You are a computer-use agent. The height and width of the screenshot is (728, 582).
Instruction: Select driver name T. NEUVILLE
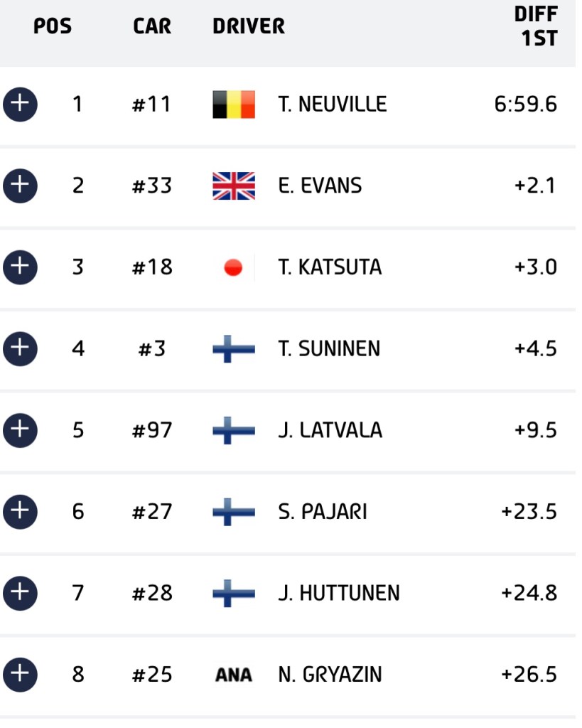click(333, 104)
